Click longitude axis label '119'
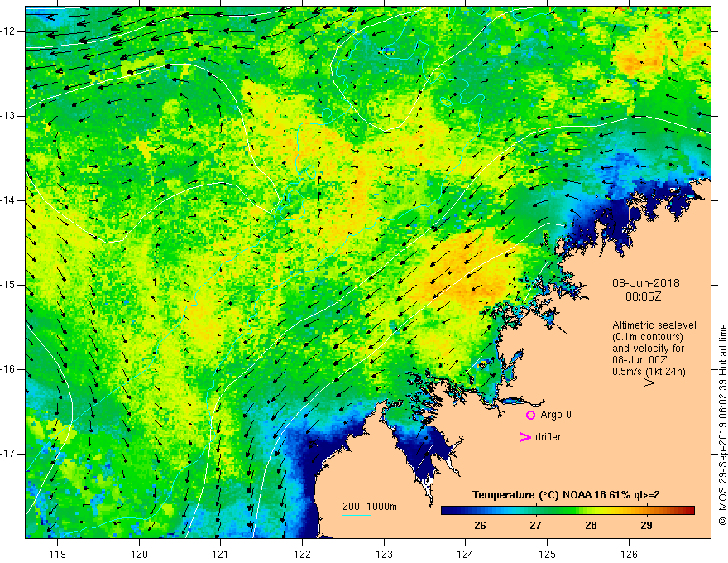 58,554
